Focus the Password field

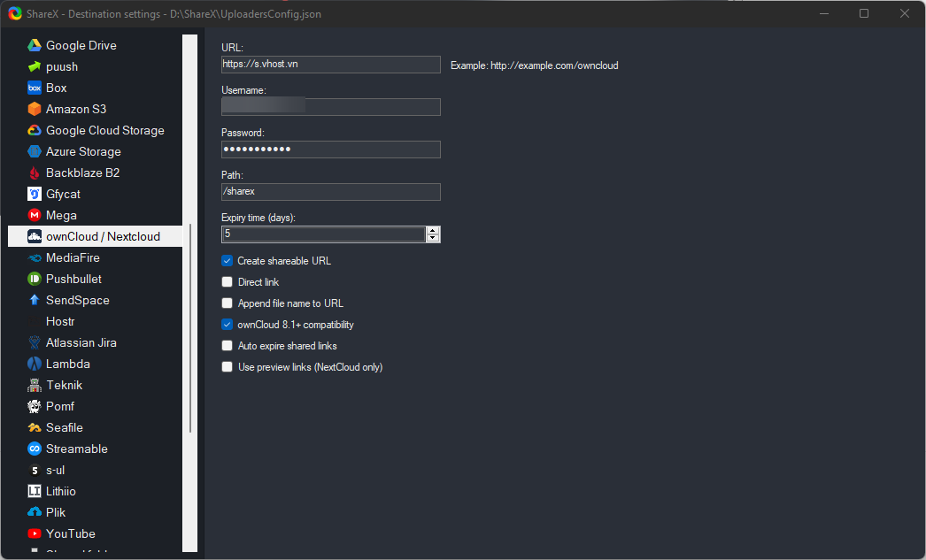click(x=330, y=150)
